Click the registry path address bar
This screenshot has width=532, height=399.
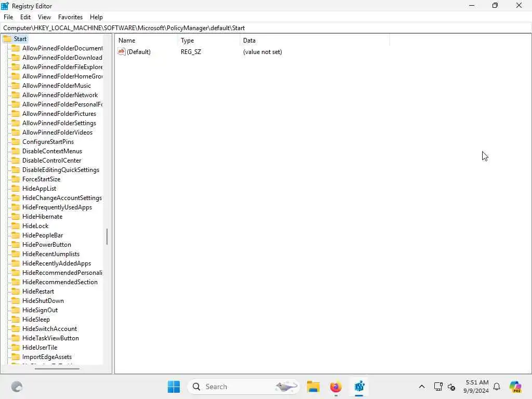tap(266, 28)
